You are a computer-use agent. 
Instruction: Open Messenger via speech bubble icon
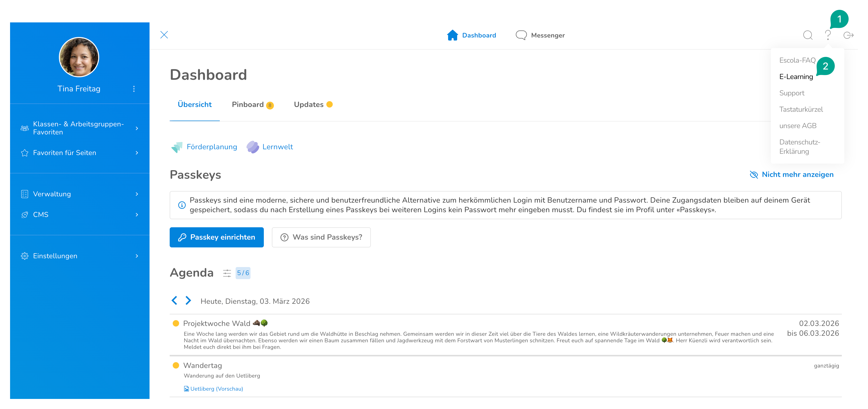pyautogui.click(x=521, y=35)
